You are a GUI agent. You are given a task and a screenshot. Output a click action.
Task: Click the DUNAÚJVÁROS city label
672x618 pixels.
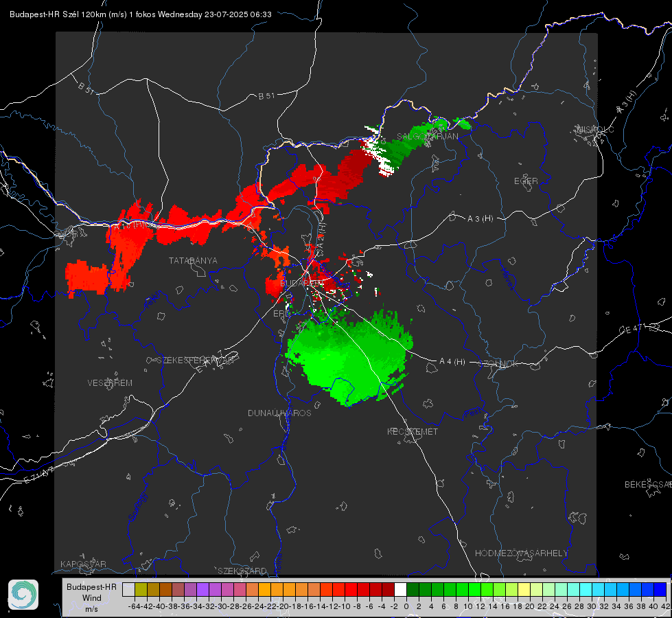[279, 413]
